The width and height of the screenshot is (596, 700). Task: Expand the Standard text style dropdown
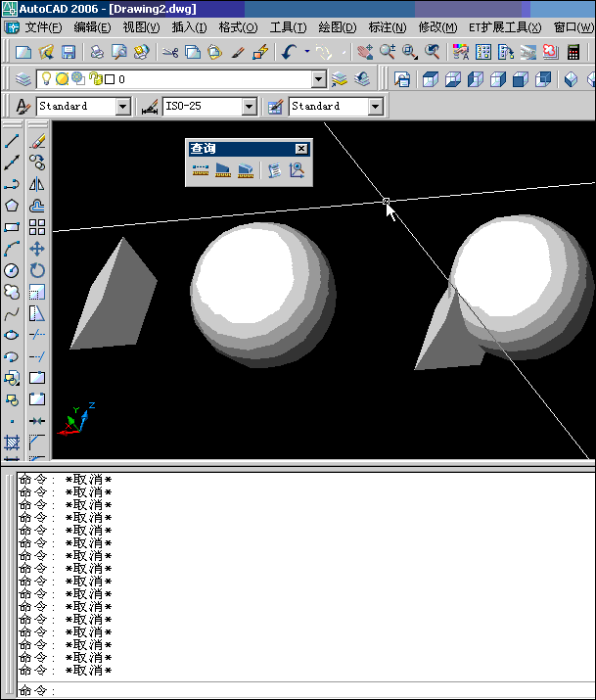[x=122, y=107]
